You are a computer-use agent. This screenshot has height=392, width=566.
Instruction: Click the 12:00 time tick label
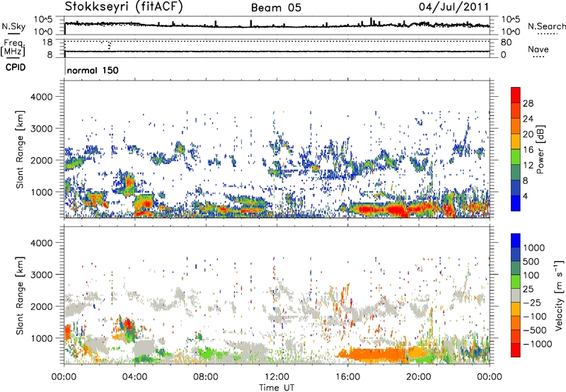point(277,377)
